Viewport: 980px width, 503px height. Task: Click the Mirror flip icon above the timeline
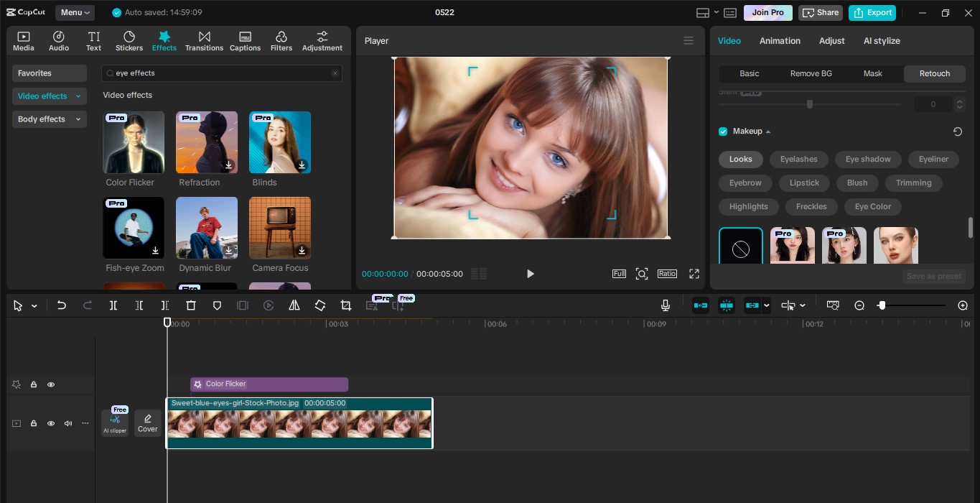pyautogui.click(x=294, y=305)
